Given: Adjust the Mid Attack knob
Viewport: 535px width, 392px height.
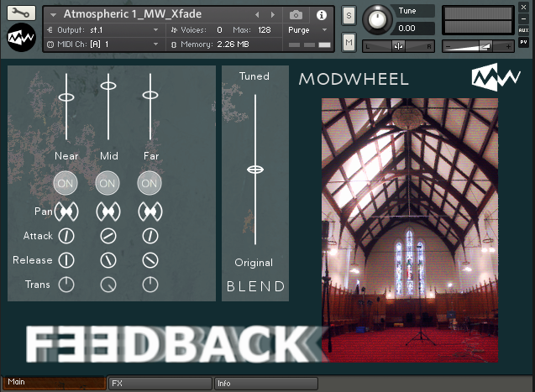Looking at the screenshot, I should pyautogui.click(x=108, y=236).
